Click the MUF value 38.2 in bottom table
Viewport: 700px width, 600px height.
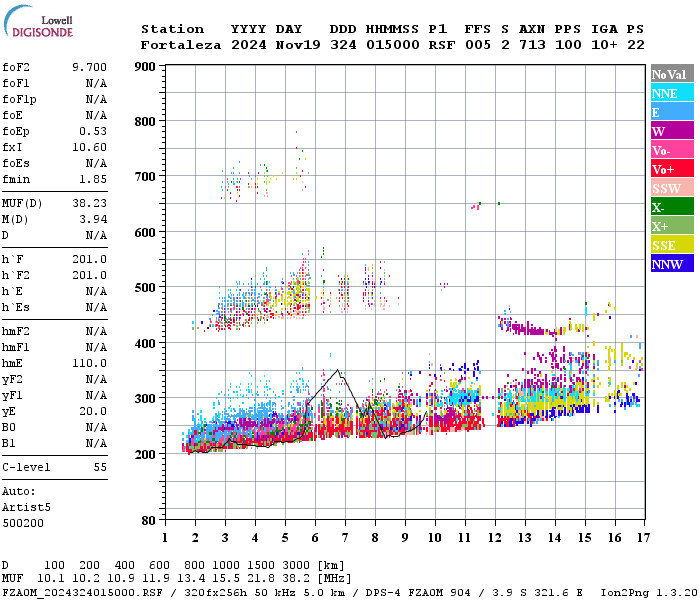coord(296,578)
